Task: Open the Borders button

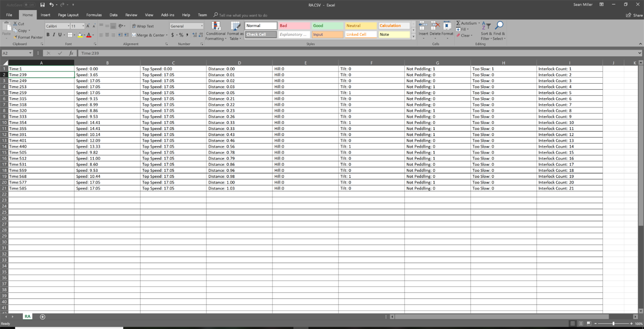Action: 70,35
